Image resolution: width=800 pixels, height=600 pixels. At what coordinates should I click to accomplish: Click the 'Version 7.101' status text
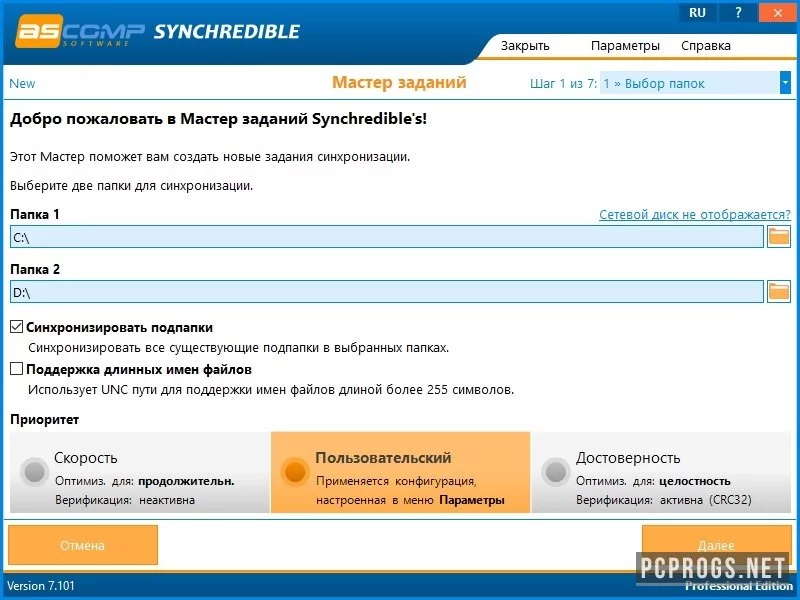41,586
